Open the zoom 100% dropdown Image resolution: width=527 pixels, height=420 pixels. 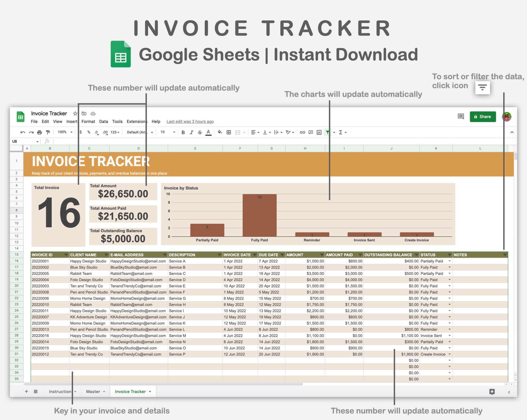pos(65,132)
